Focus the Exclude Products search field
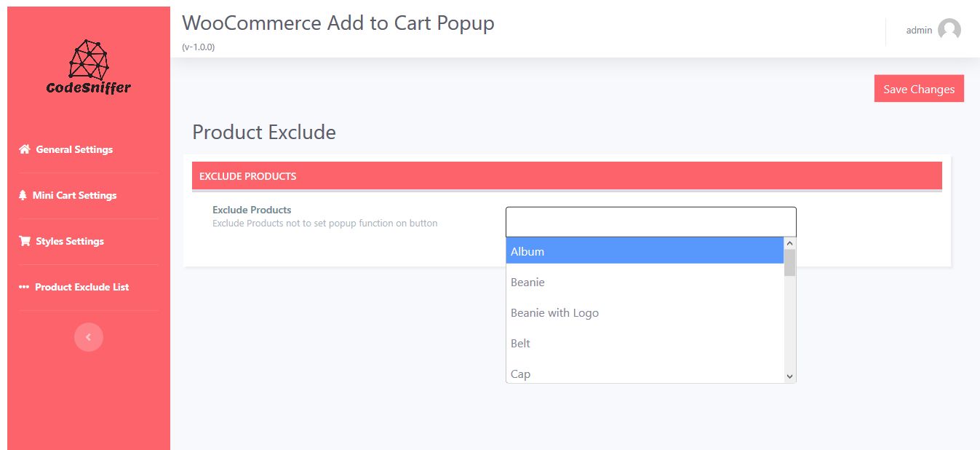This screenshot has height=450, width=980. (x=650, y=221)
